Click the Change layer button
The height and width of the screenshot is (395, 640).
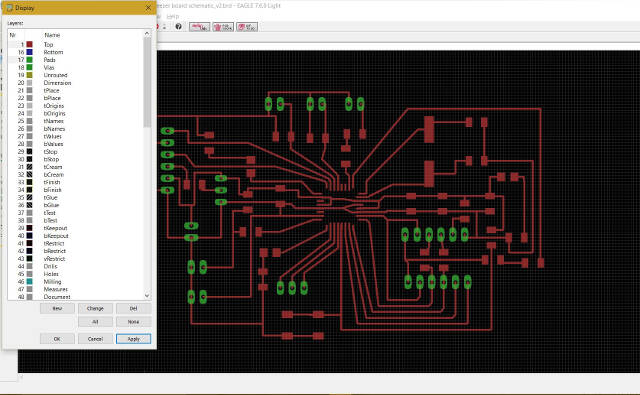pyautogui.click(x=95, y=308)
